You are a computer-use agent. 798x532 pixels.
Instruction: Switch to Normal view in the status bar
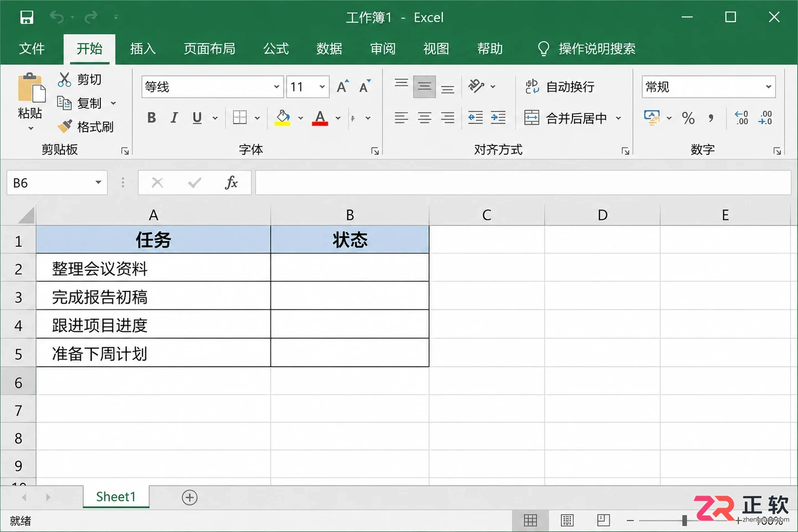point(530,520)
